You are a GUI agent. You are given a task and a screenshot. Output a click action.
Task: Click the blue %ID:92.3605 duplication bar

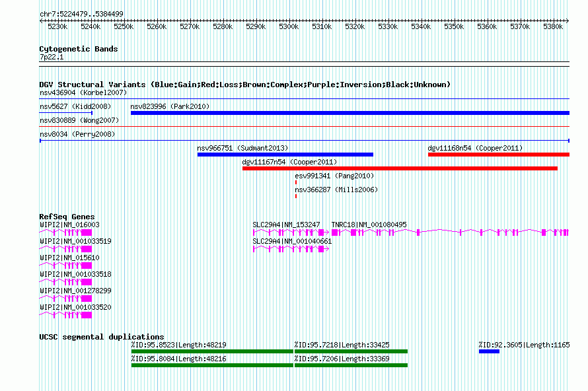tap(489, 351)
